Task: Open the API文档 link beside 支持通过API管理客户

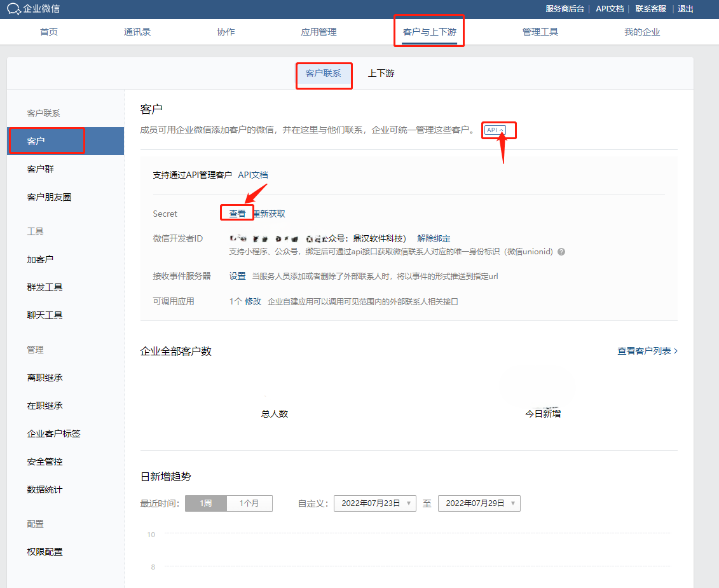Action: coord(253,175)
